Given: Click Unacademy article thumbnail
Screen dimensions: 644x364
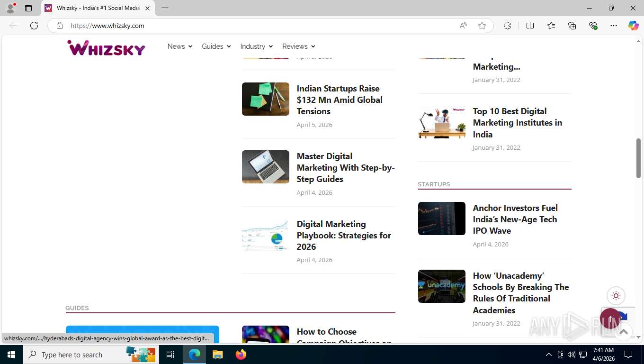Looking at the screenshot, I should pyautogui.click(x=442, y=286).
